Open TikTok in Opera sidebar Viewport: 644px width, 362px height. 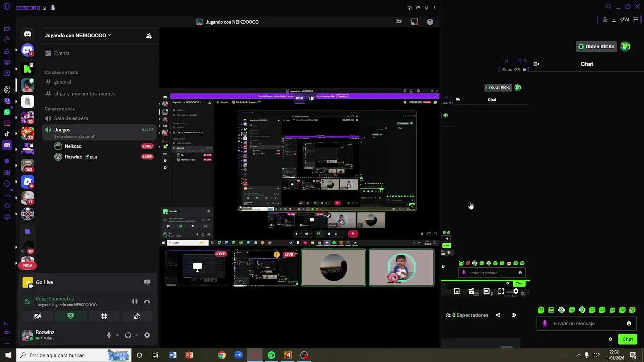[7, 134]
